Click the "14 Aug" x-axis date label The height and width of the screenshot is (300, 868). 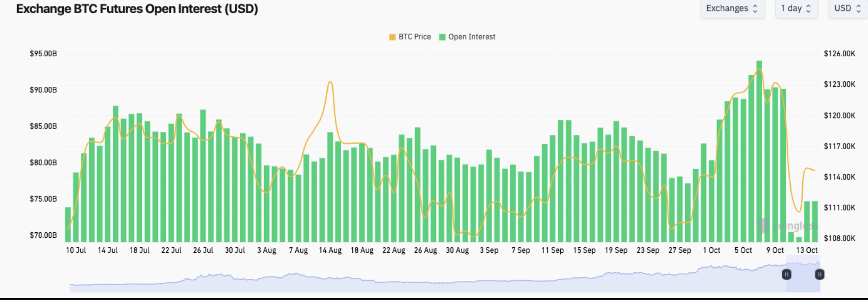point(330,250)
